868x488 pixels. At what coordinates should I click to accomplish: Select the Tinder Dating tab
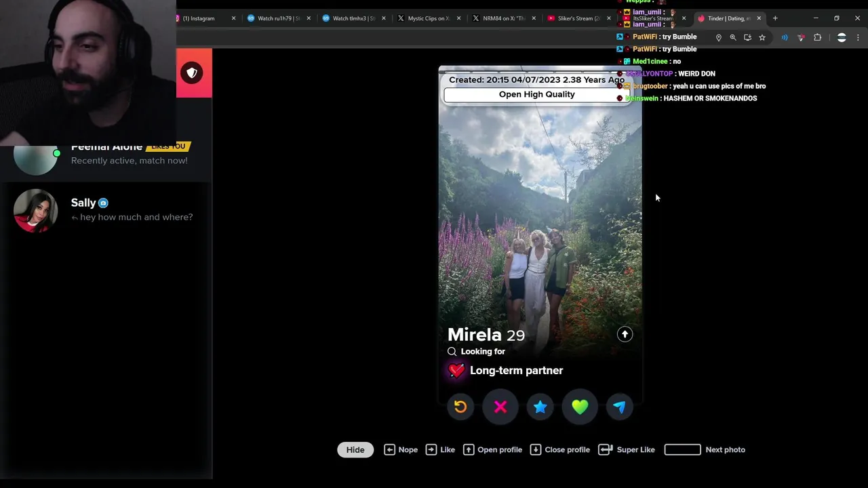(728, 18)
